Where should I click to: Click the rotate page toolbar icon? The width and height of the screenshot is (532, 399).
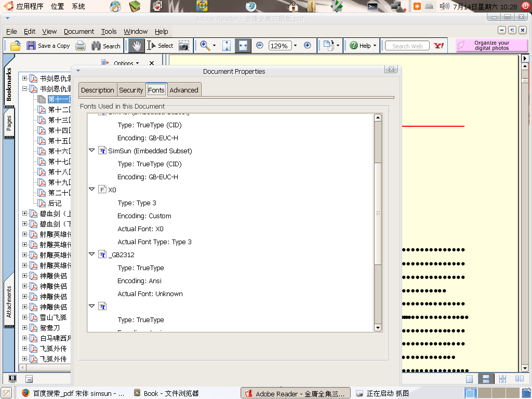(x=329, y=46)
